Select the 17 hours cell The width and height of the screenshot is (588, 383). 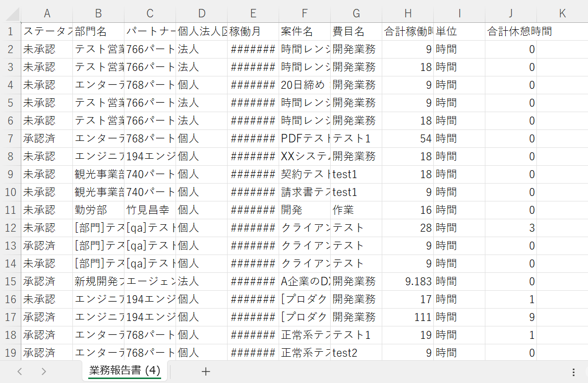408,299
